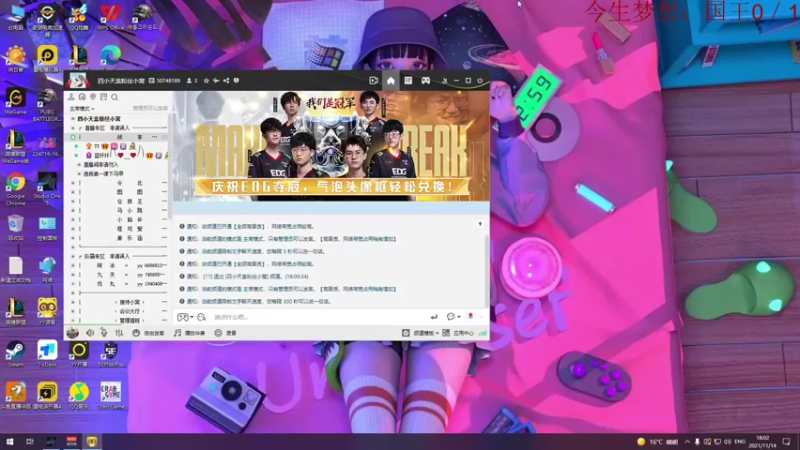Click the more options dots on 战 事 row
The height and width of the screenshot is (450, 800).
pos(154,137)
